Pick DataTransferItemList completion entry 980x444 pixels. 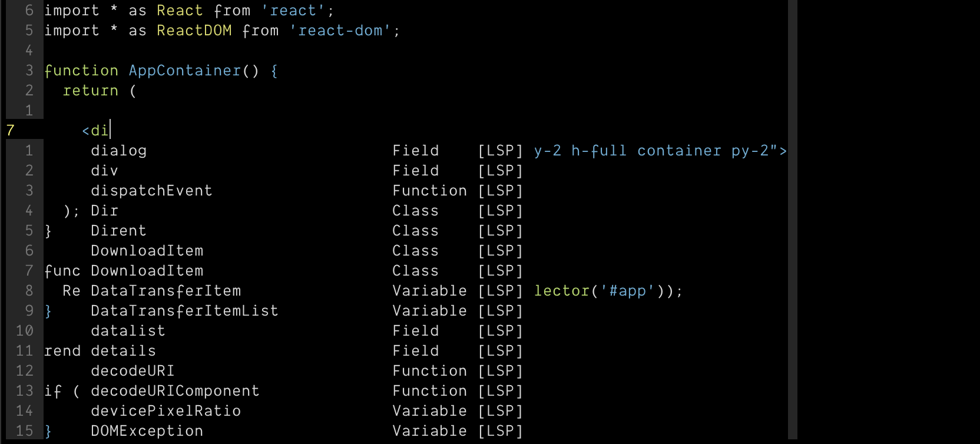point(184,310)
